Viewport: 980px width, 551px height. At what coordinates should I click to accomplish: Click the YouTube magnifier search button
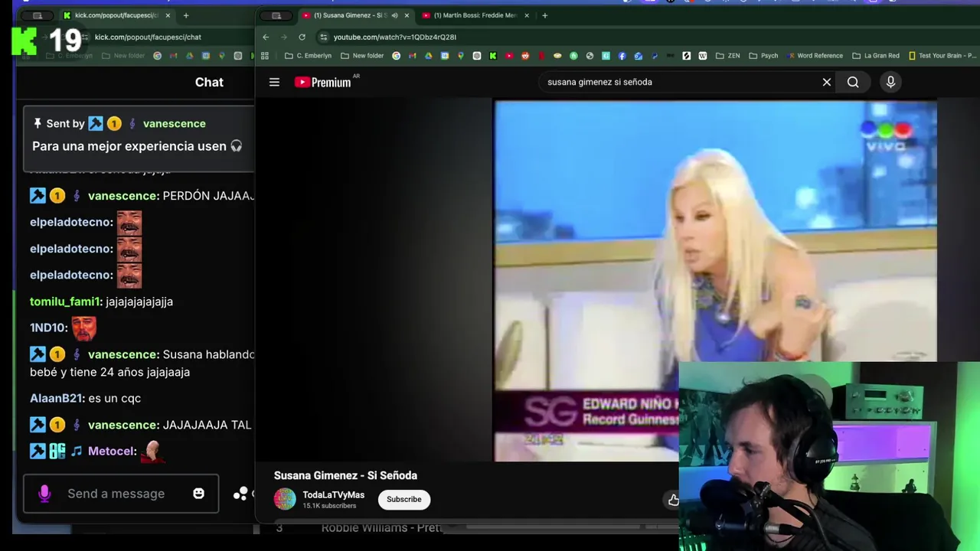pyautogui.click(x=853, y=82)
